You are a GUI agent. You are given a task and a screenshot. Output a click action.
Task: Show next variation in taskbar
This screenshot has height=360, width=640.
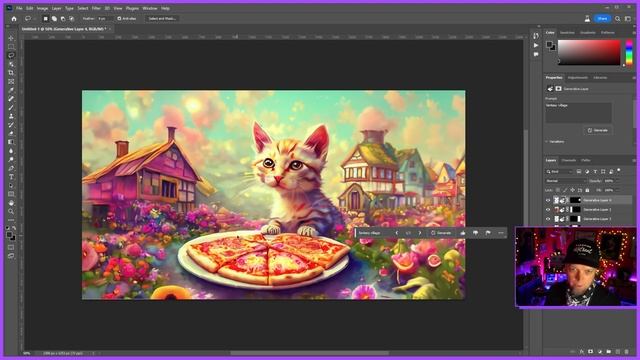[x=420, y=233]
